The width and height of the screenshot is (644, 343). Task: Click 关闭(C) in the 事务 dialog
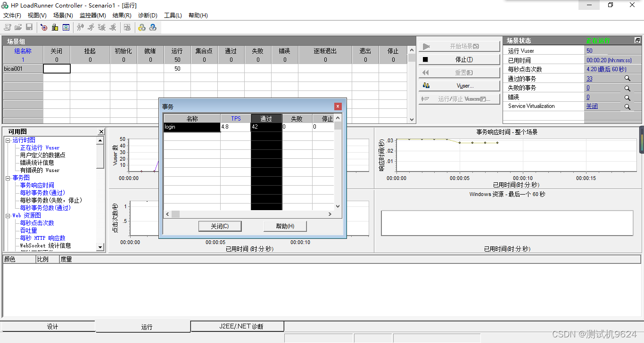[220, 226]
